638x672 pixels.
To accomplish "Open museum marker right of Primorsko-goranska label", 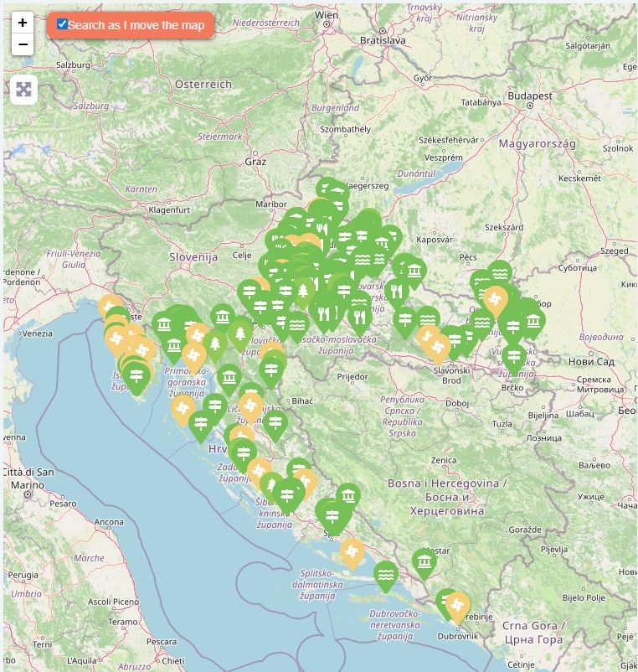I will click(x=229, y=380).
